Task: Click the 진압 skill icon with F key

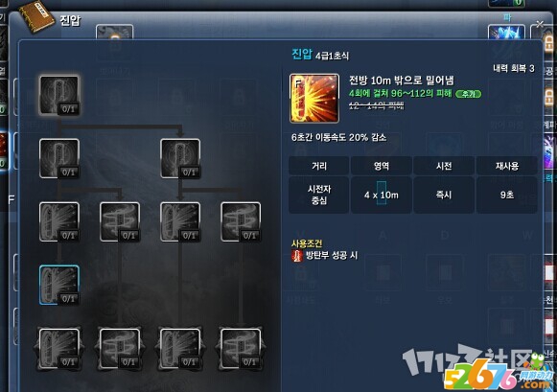Action: coord(314,99)
